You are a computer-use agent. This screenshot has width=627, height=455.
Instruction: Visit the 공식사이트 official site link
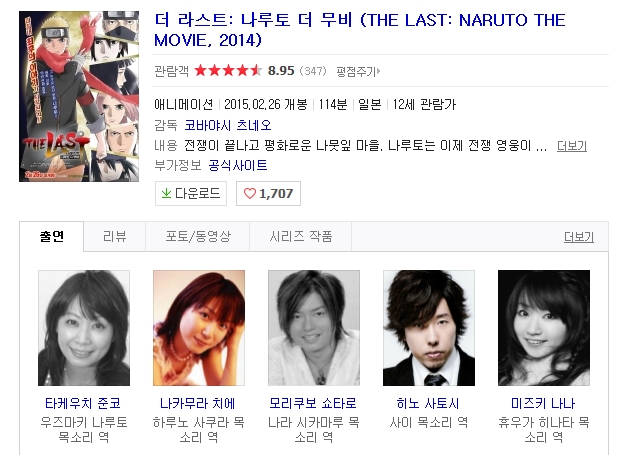pyautogui.click(x=238, y=165)
